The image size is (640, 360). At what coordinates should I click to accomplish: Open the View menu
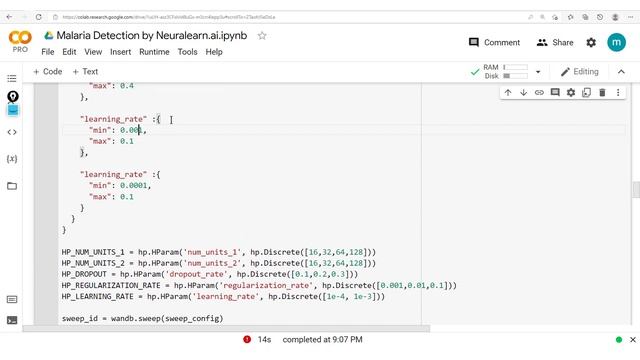click(x=93, y=52)
